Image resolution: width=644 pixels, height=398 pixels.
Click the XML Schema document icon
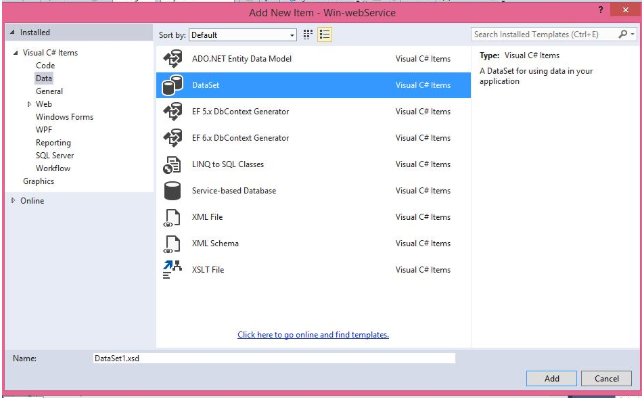172,244
